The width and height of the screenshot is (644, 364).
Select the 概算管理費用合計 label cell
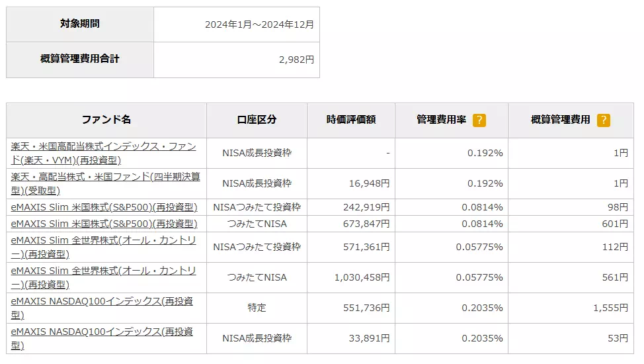pyautogui.click(x=80, y=60)
